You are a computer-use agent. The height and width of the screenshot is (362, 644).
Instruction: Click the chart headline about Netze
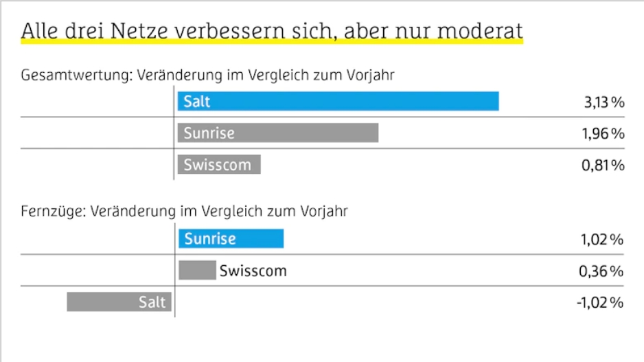272,31
